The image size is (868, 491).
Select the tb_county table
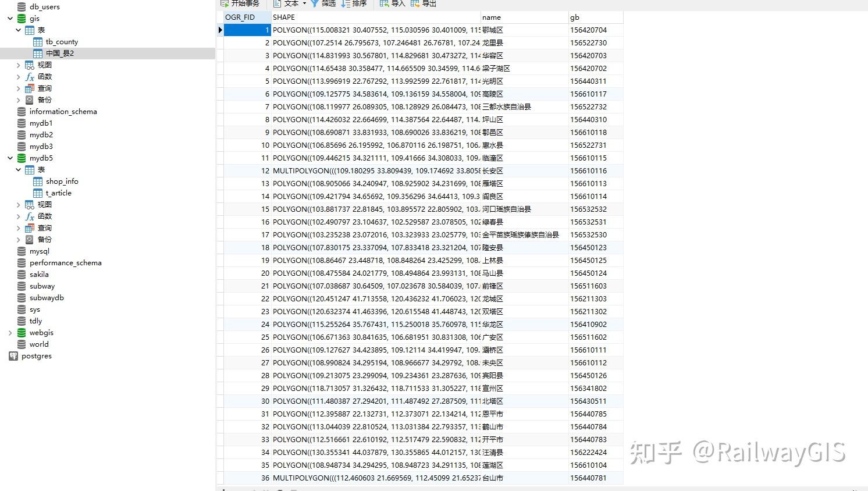62,41
